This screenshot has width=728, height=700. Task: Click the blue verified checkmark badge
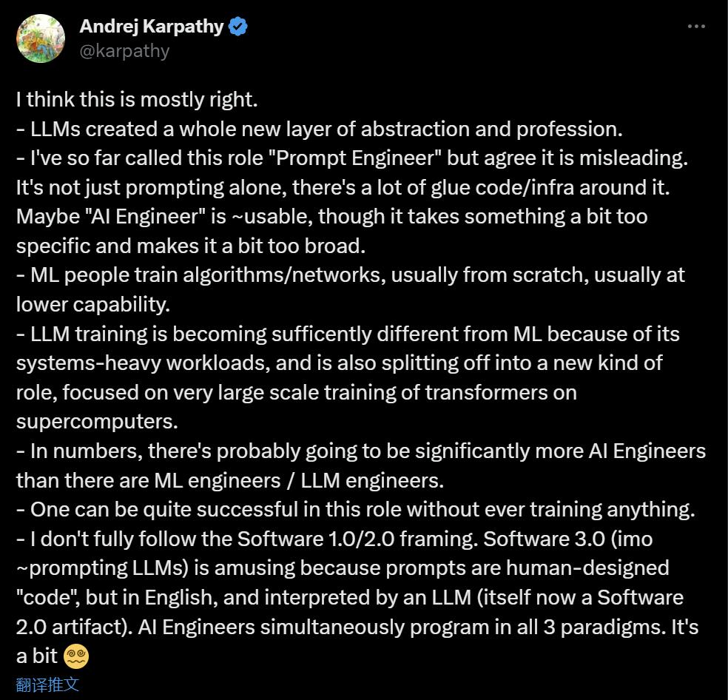[x=239, y=27]
